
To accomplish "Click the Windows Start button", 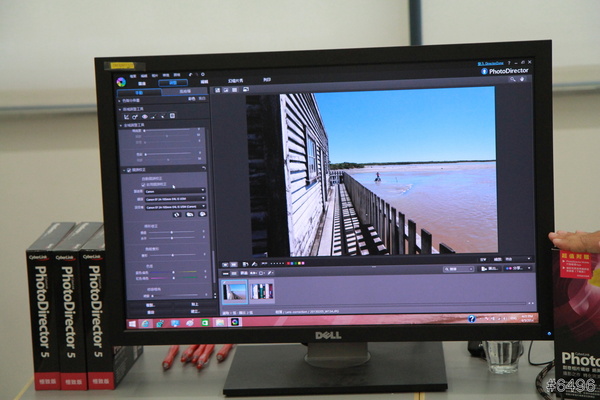I will coord(132,324).
